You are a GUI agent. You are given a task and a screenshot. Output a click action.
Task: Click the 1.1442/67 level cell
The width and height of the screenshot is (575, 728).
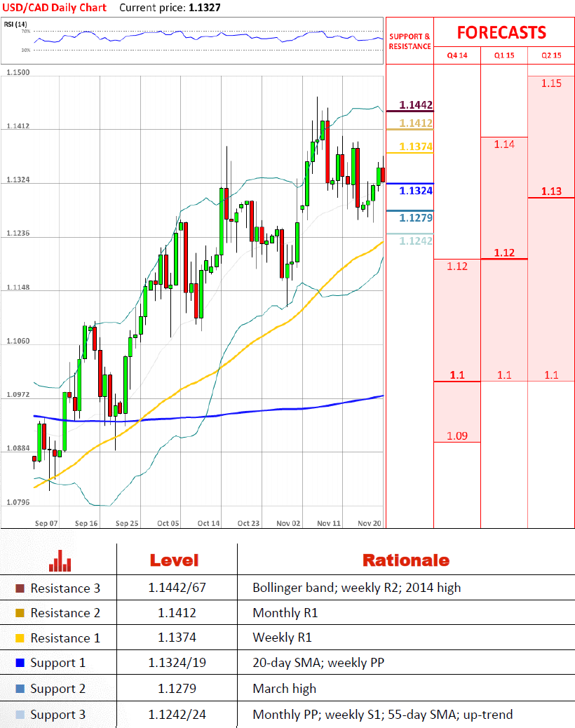click(x=177, y=588)
